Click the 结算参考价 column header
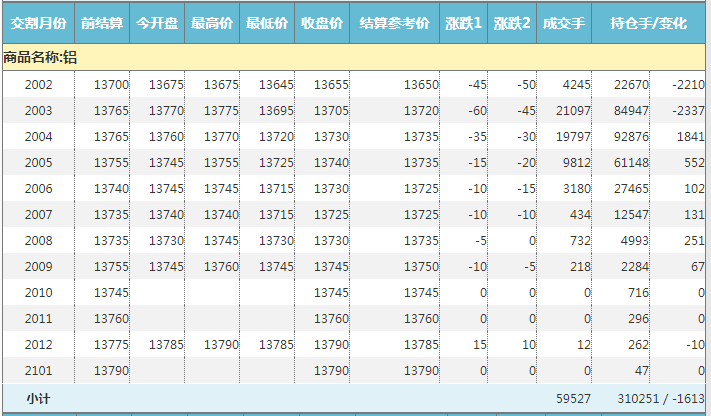Screen dimensions: 711x416 tap(394, 22)
